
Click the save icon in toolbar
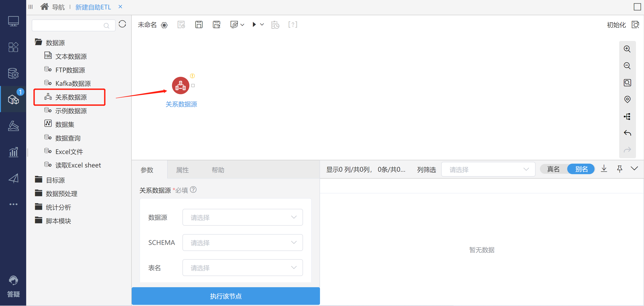click(199, 25)
